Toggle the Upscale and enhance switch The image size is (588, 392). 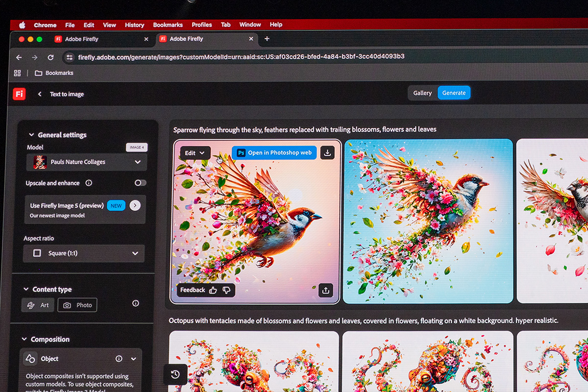[x=140, y=183]
